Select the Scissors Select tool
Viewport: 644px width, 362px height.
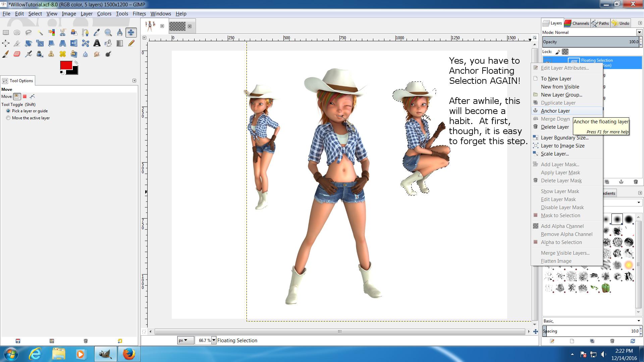click(x=62, y=33)
